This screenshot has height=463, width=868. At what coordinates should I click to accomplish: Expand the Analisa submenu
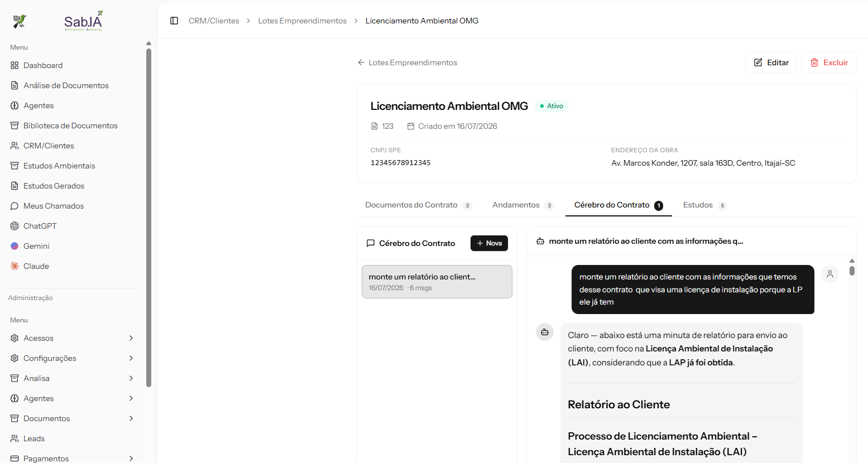[73, 378]
